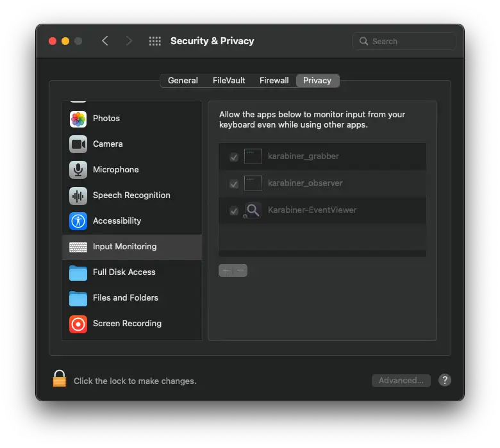This screenshot has height=448, width=500.
Task: Click the padlock icon to unlock changes
Action: click(60, 379)
